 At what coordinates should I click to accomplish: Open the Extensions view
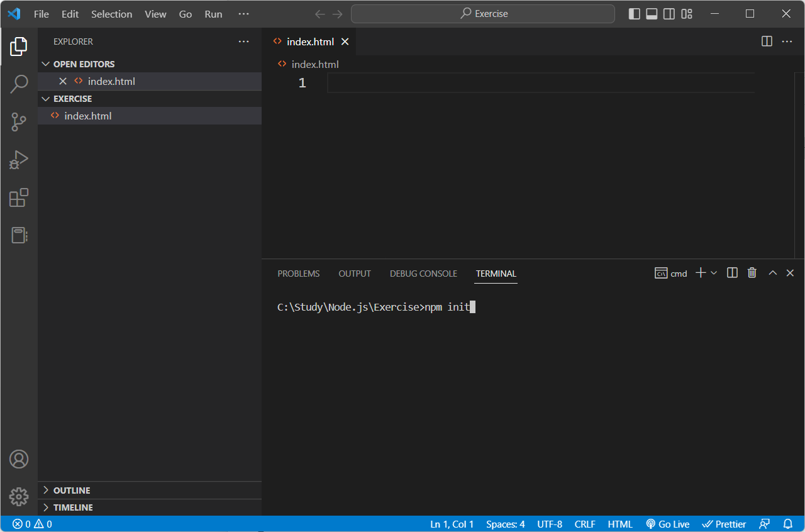point(19,197)
